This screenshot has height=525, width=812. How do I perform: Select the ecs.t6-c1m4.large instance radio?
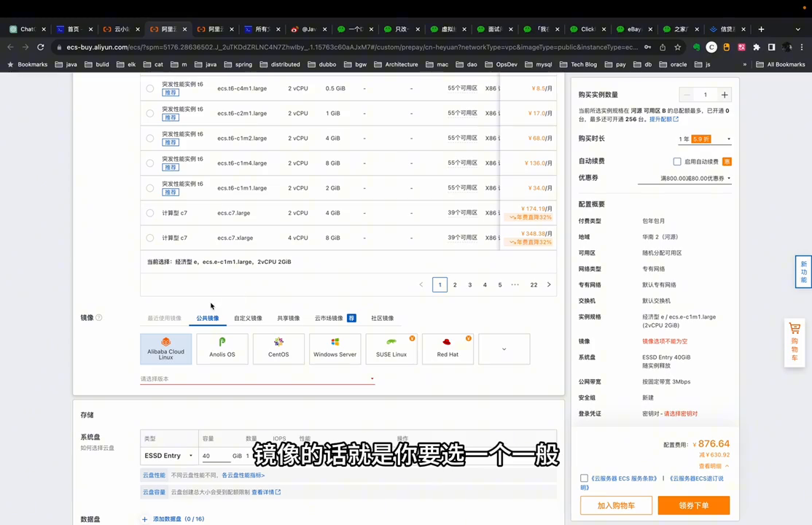pyautogui.click(x=149, y=163)
